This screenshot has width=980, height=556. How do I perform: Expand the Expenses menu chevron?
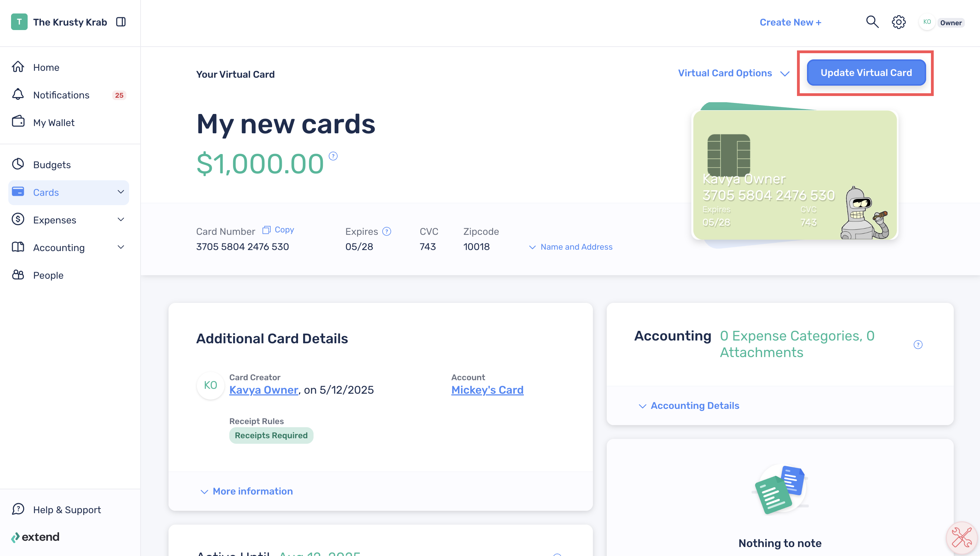click(x=121, y=220)
